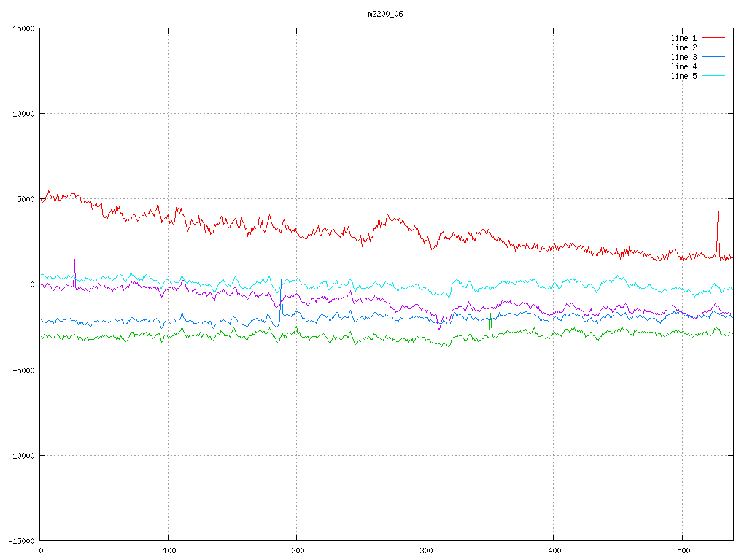The image size is (747, 560).
Task: Click the red line 1 legend sample
Action: (x=713, y=38)
